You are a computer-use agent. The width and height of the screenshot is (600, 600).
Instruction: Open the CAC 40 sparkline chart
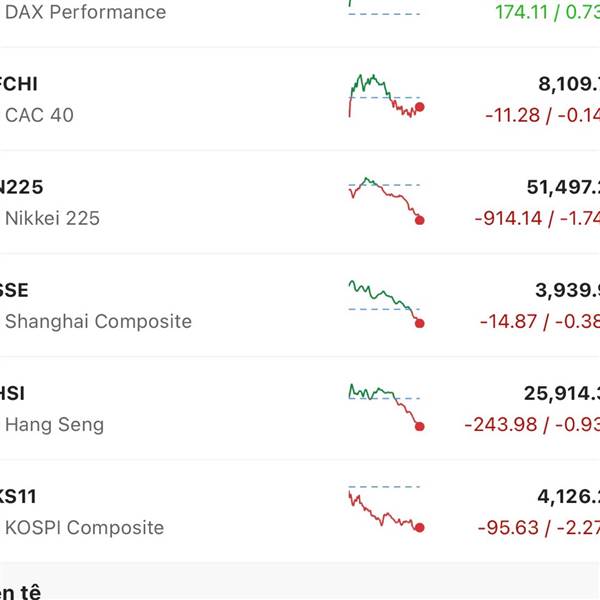coord(385,96)
